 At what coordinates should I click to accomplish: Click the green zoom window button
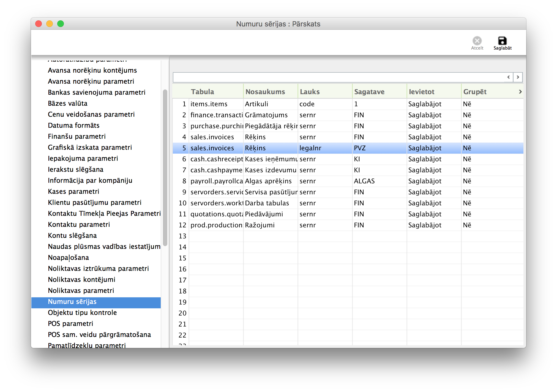(x=61, y=24)
